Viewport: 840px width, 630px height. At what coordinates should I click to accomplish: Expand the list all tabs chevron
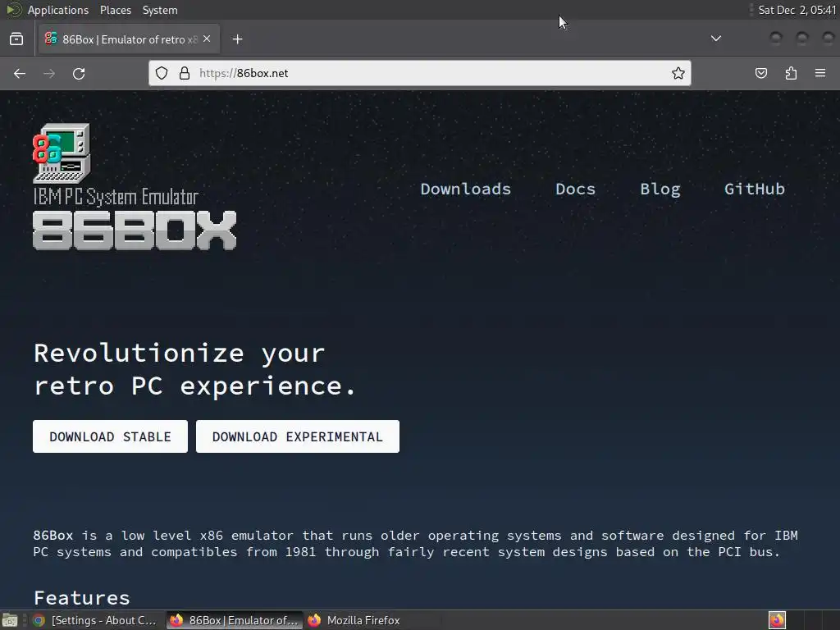pos(715,39)
